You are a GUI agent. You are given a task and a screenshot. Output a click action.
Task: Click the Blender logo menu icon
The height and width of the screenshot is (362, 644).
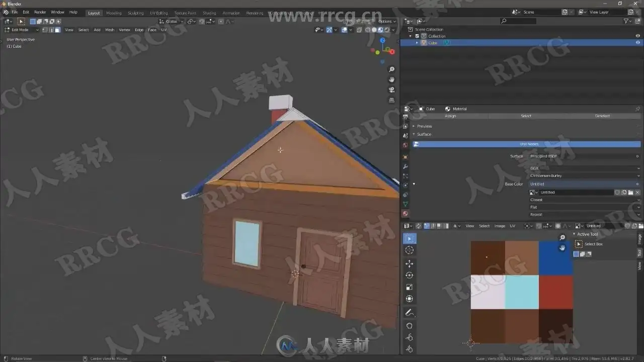click(6, 12)
